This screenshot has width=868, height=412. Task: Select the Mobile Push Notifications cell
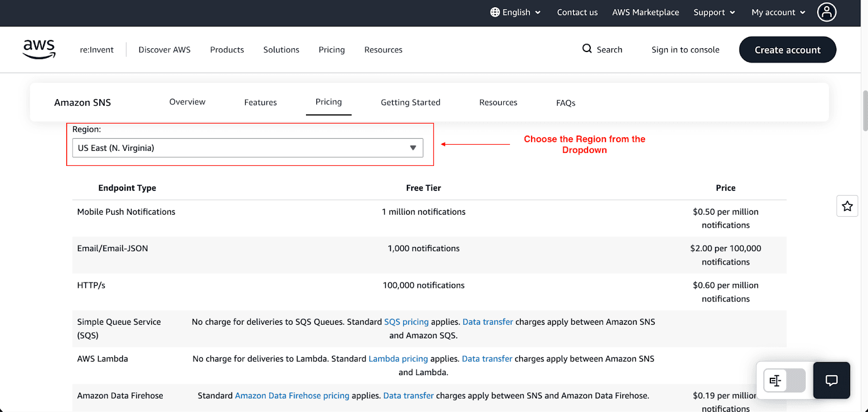126,212
